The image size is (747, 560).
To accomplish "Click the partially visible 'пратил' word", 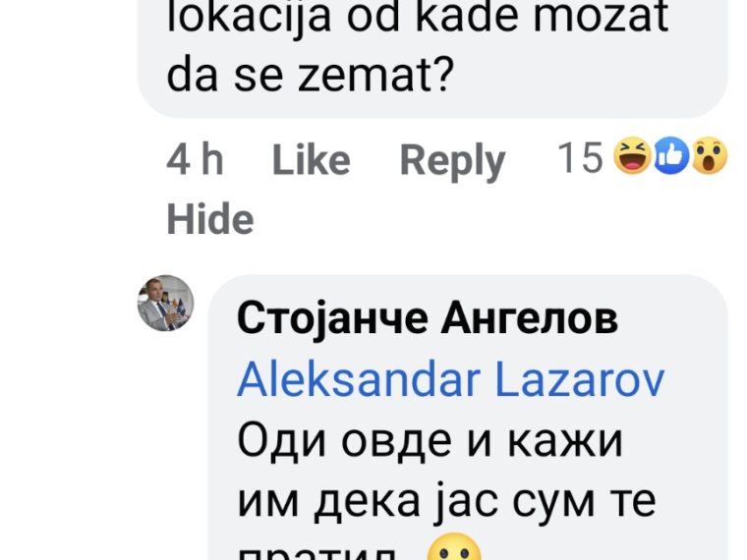I will click(x=316, y=553).
